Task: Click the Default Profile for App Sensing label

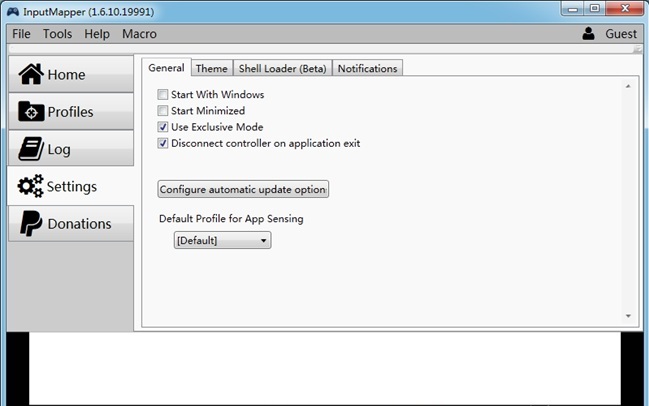Action: [231, 219]
